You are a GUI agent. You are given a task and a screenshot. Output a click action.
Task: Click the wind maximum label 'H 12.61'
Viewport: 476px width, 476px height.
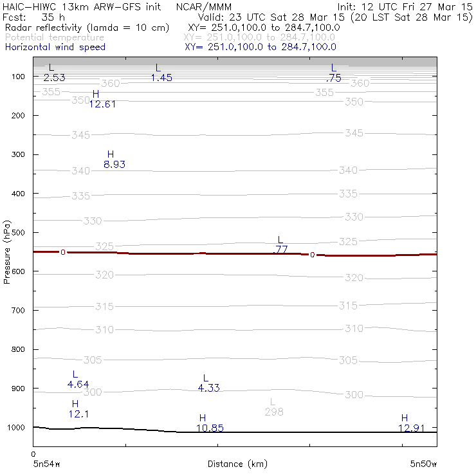tap(102, 99)
